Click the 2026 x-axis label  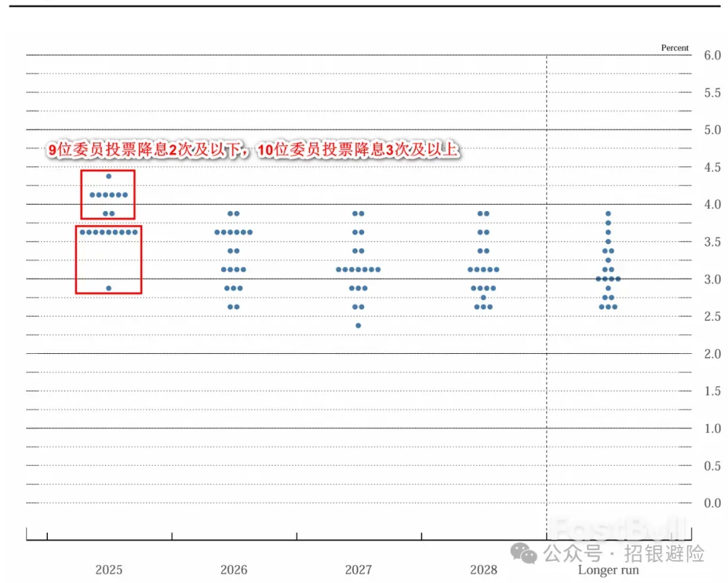tap(233, 570)
